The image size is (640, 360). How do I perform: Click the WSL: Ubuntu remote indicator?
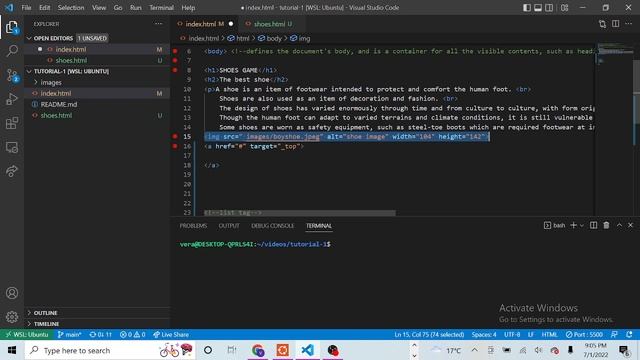click(27, 335)
